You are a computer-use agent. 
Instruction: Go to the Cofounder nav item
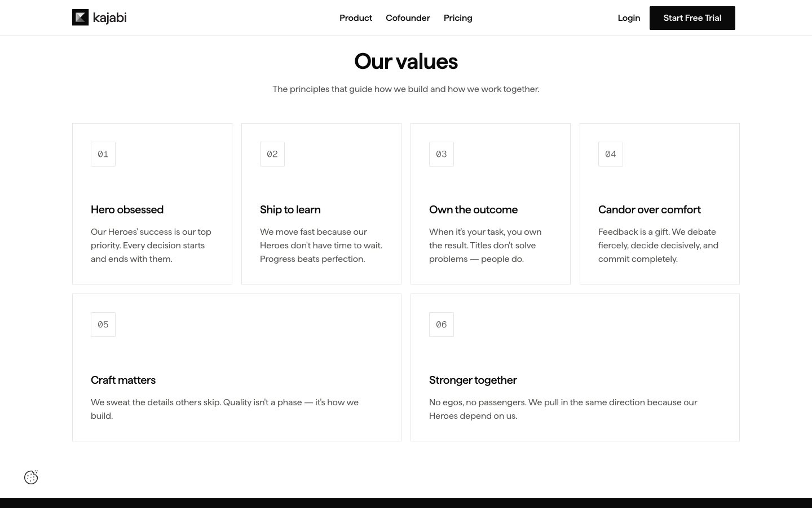pos(408,18)
